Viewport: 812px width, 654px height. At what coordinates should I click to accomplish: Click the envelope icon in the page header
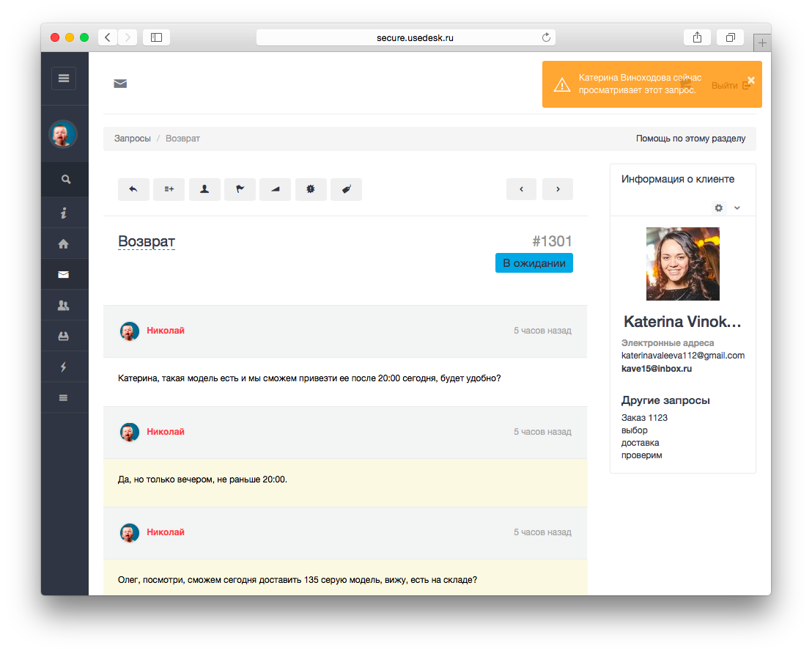click(120, 84)
